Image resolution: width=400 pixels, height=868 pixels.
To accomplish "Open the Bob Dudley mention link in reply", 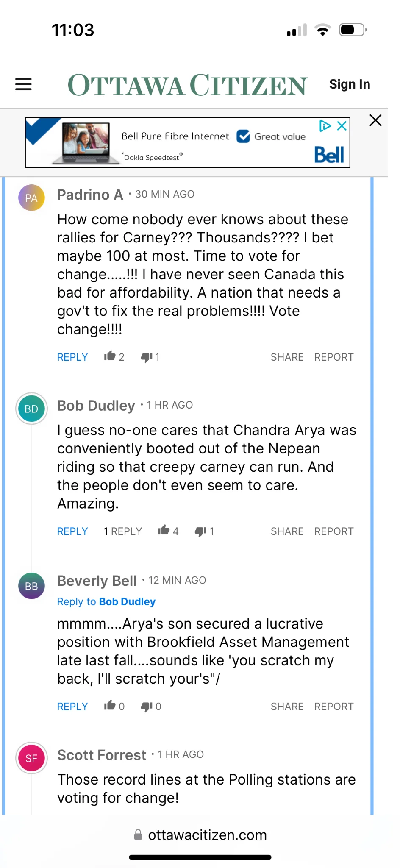I will pyautogui.click(x=127, y=601).
